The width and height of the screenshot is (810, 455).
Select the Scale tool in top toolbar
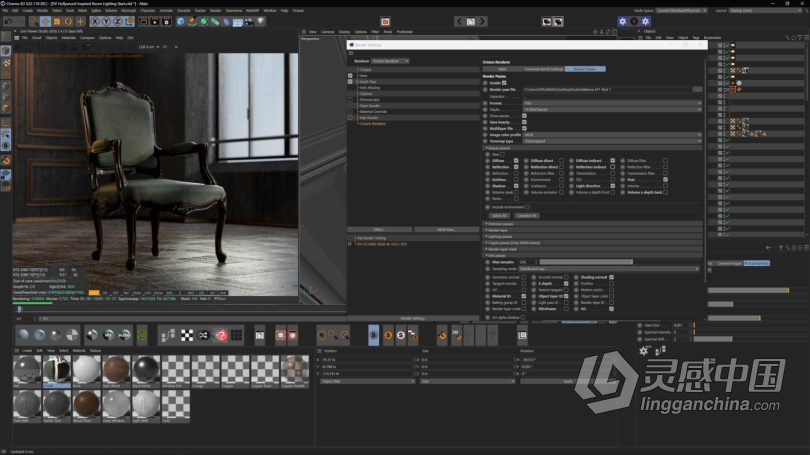(57, 22)
